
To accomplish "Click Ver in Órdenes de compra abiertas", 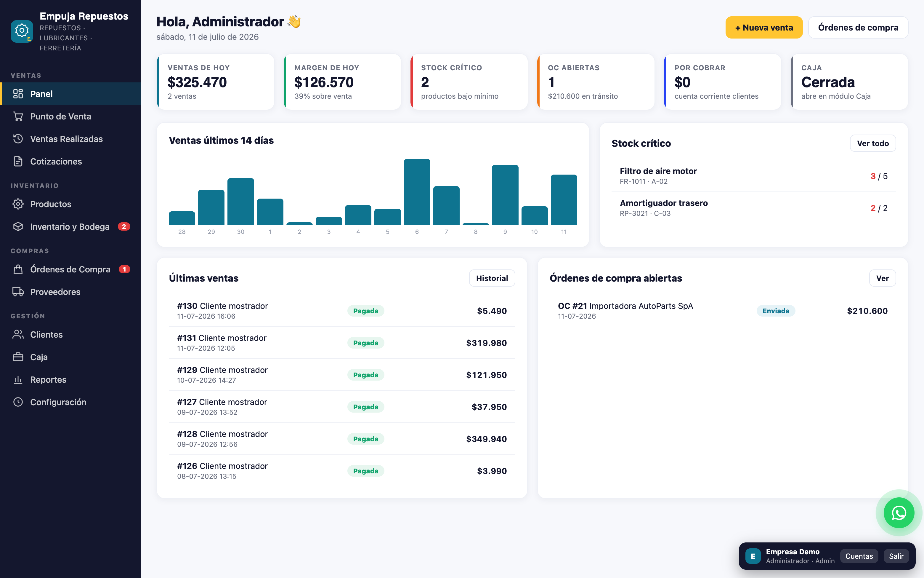I will coord(882,278).
